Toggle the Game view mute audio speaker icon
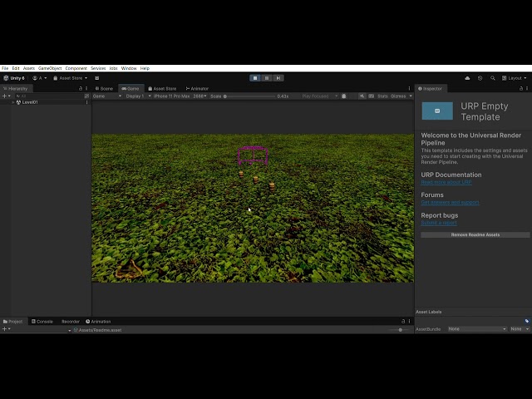532x399 pixels. [x=362, y=96]
